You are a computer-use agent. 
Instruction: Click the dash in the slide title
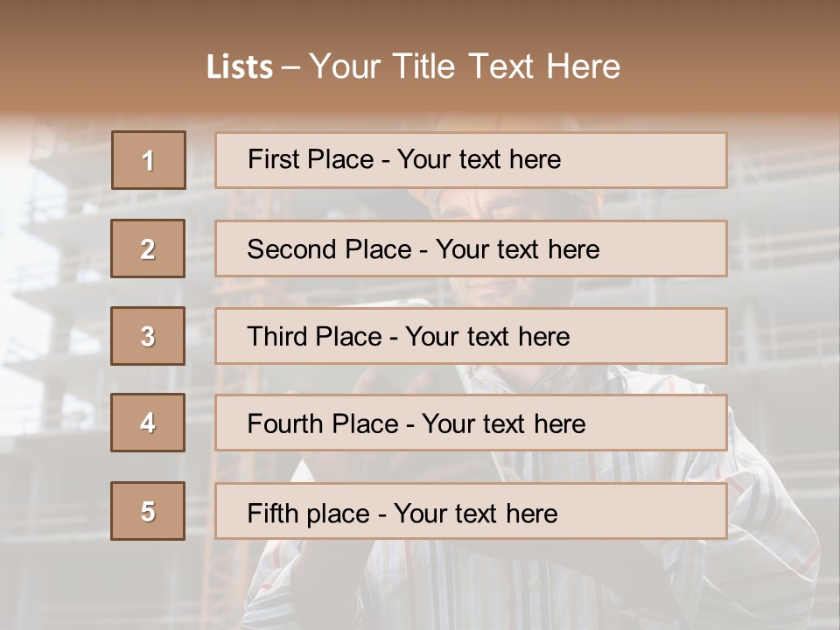[x=290, y=67]
